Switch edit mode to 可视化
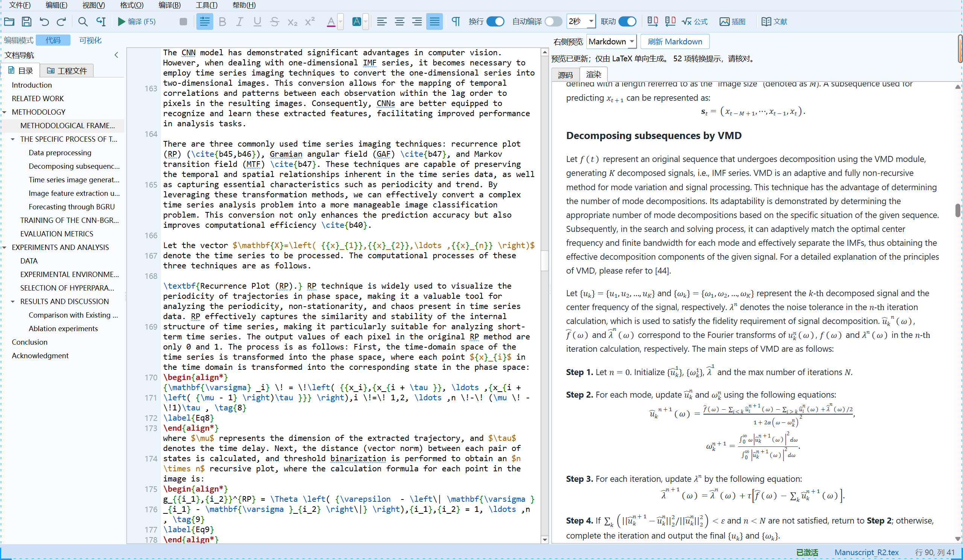The image size is (963, 560). tap(90, 40)
